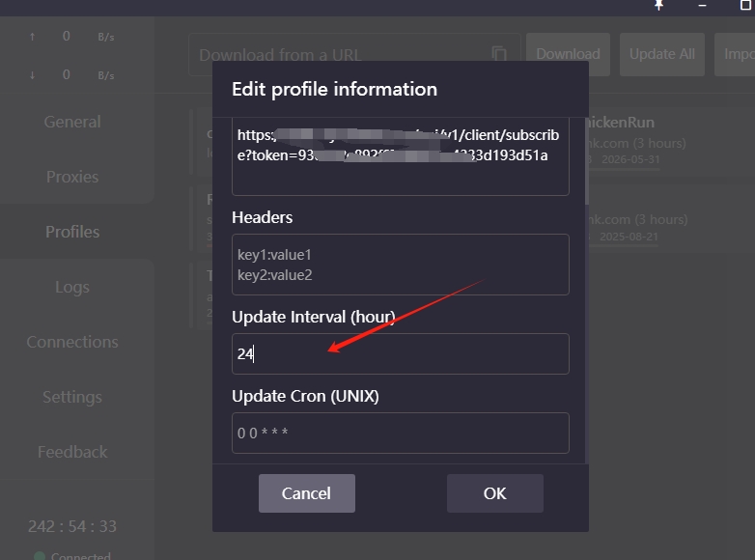Select the Profiles sidebar item
The width and height of the screenshot is (755, 560).
click(72, 232)
